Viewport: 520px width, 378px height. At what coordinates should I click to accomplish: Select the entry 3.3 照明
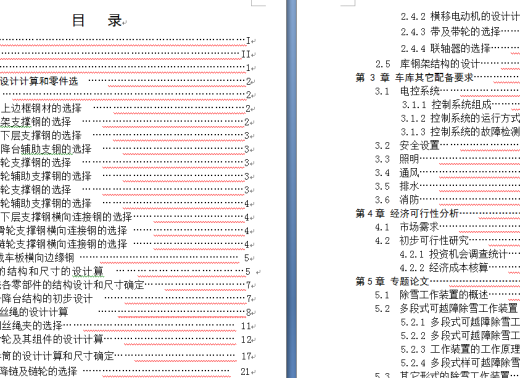coord(397,159)
